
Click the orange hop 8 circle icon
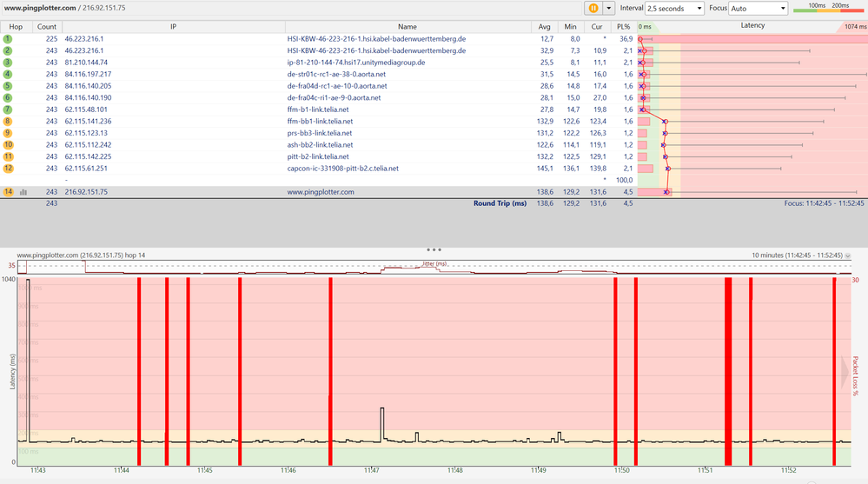(8, 122)
